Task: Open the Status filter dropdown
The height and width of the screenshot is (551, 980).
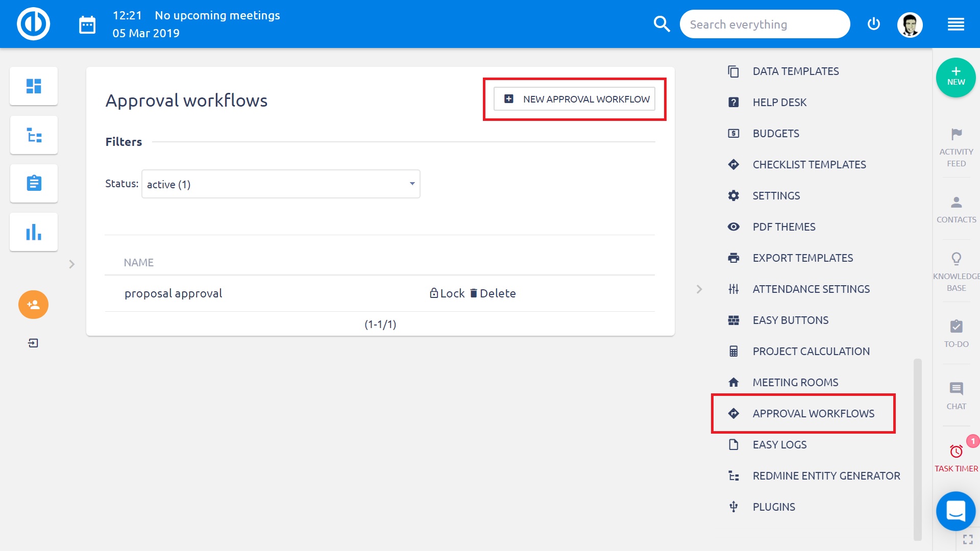Action: [280, 184]
